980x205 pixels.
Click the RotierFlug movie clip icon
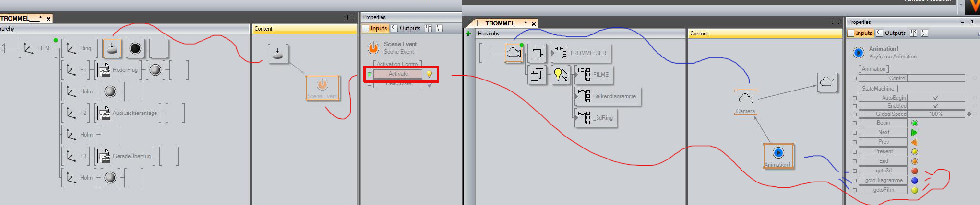(104, 70)
